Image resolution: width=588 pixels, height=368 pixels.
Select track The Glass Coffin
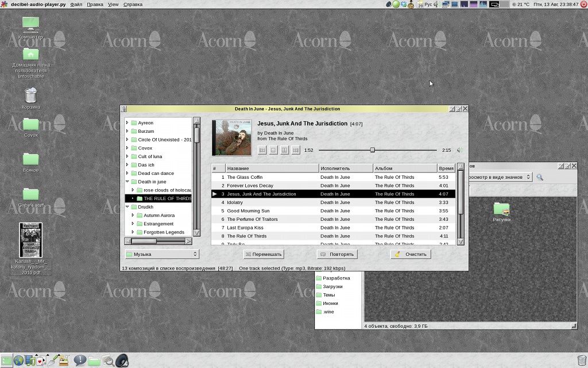[x=334, y=177]
